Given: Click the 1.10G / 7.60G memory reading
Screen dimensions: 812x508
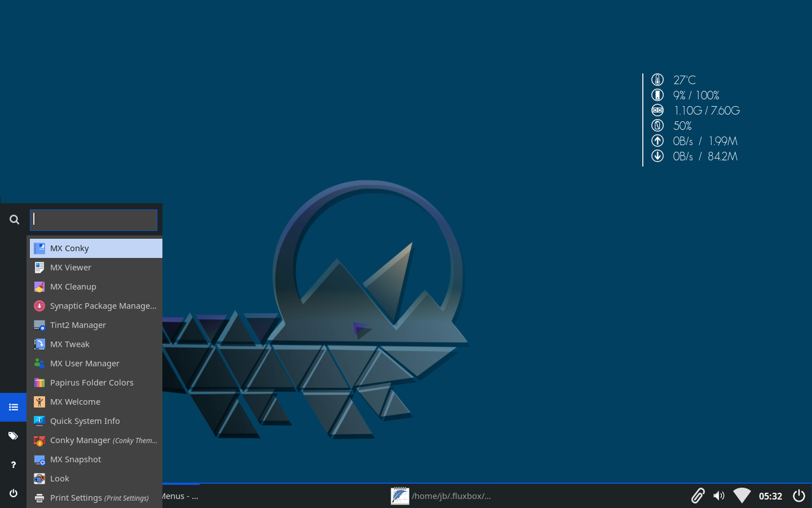Looking at the screenshot, I should (707, 110).
